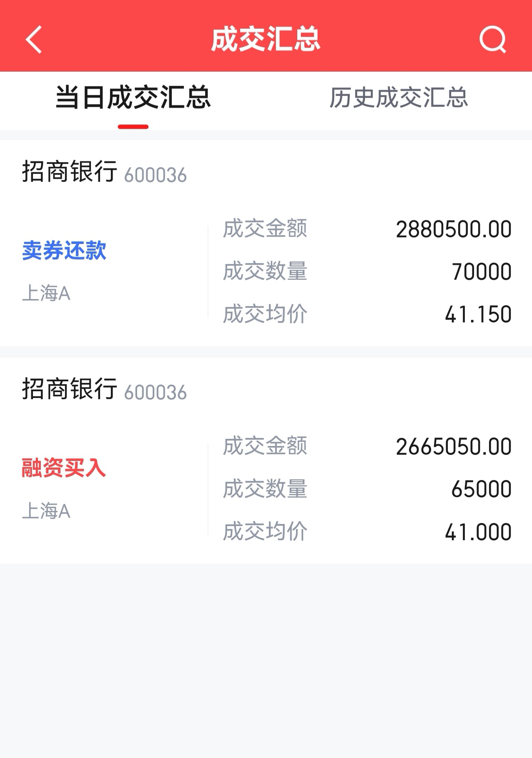Click the 2880500.00 transaction amount
The image size is (532, 758).
click(x=454, y=229)
